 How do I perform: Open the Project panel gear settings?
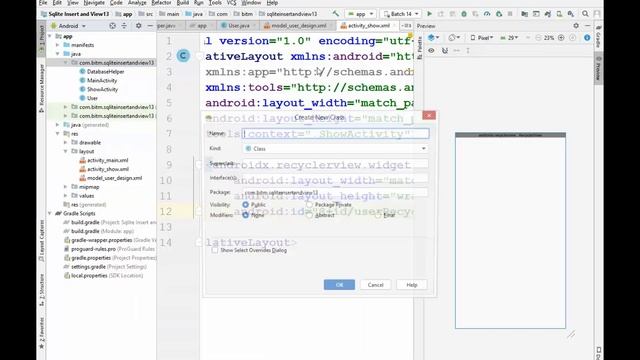(138, 26)
